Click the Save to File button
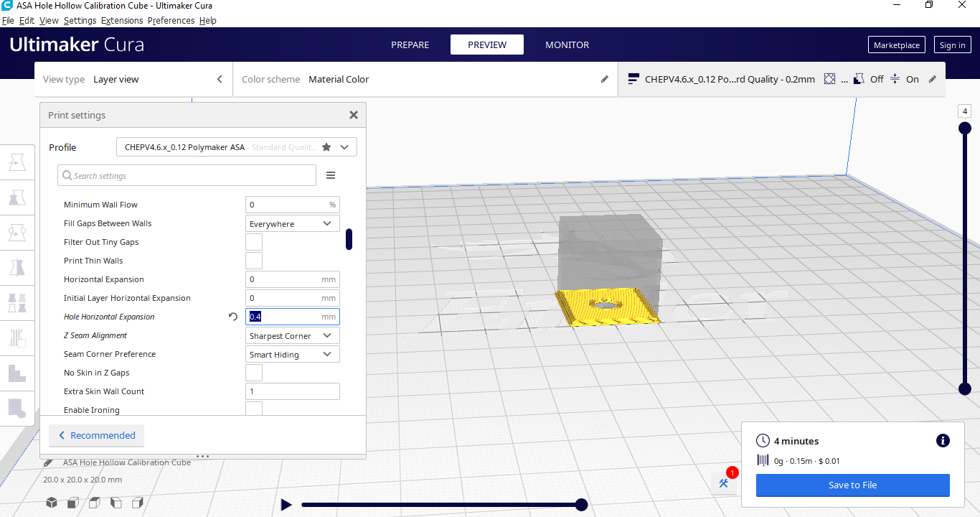This screenshot has height=517, width=980. (852, 485)
